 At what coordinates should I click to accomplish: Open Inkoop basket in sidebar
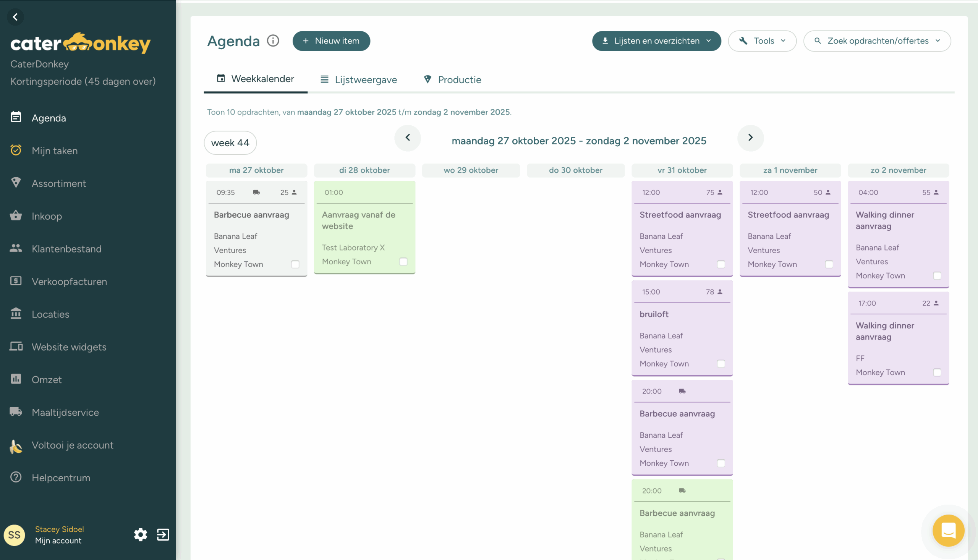coord(47,216)
